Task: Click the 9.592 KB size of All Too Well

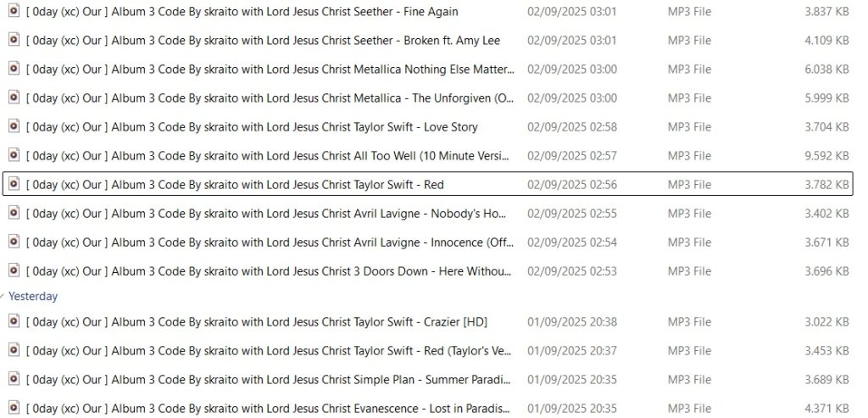Action: click(826, 155)
